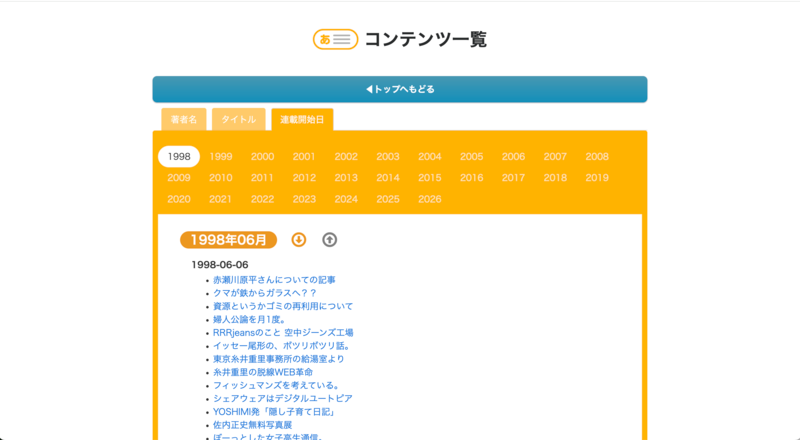Open シェアウェアはデジタルユートピア link
The height and width of the screenshot is (440, 800).
pos(282,398)
